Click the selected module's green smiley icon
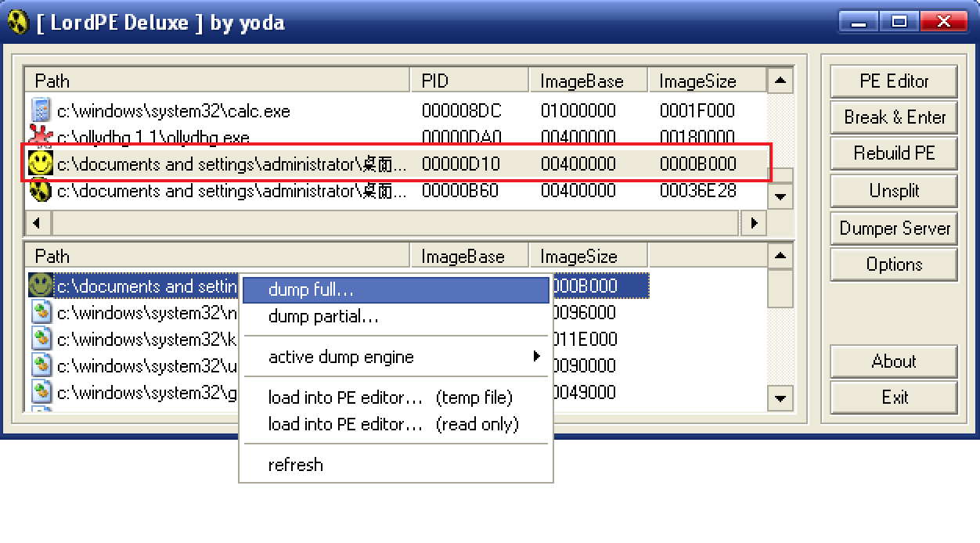Screen dimensions: 980x543 click(x=40, y=286)
